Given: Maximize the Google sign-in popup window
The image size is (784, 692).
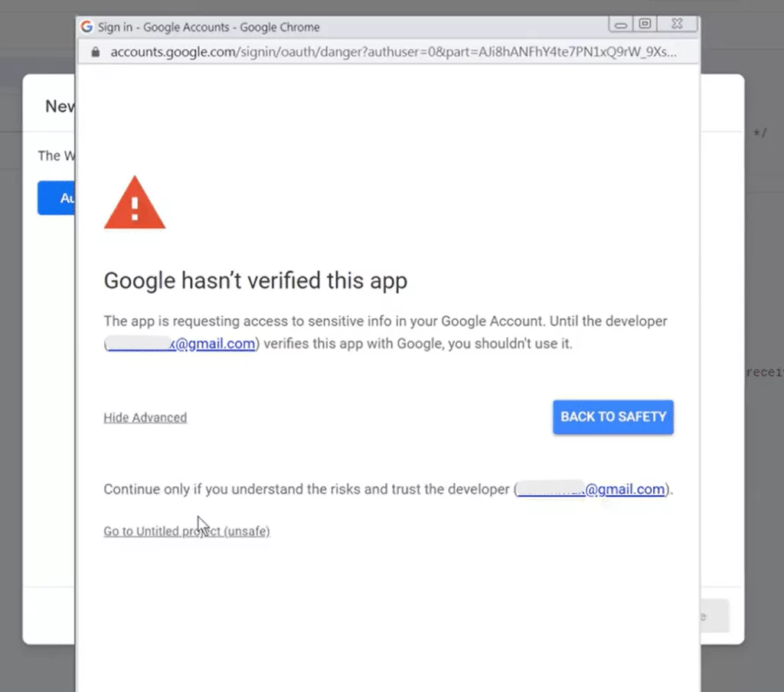Looking at the screenshot, I should [x=645, y=24].
